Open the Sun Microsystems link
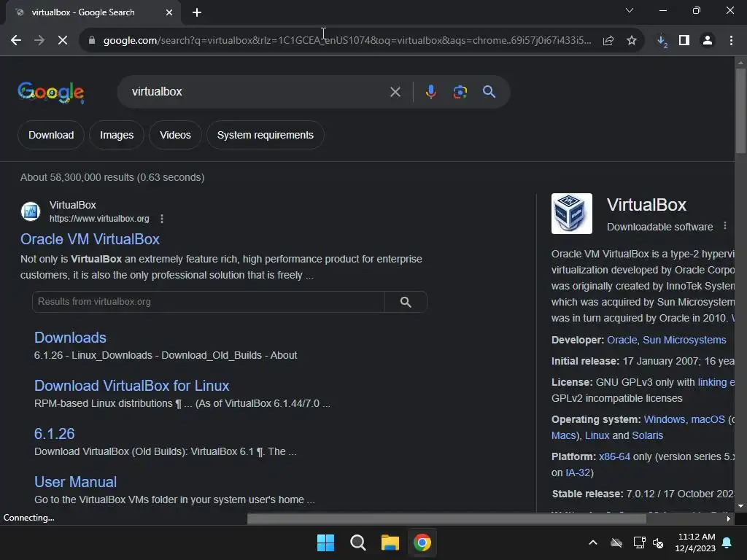Viewport: 747px width, 560px height. tap(684, 340)
